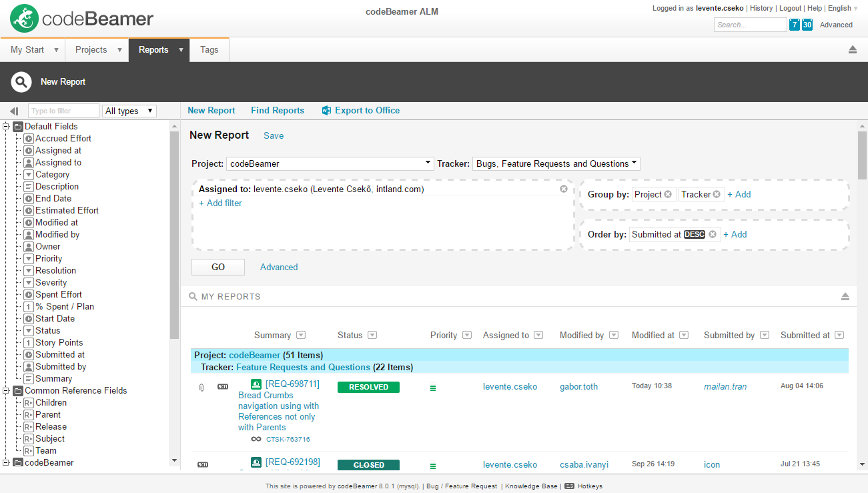Click the top Search input field
The height and width of the screenshot is (493, 868).
pyautogui.click(x=750, y=25)
